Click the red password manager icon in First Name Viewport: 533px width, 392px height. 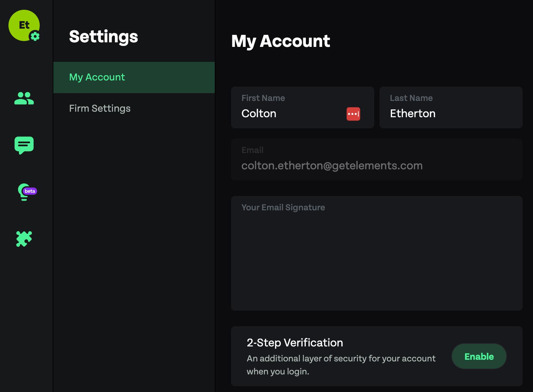(x=353, y=114)
